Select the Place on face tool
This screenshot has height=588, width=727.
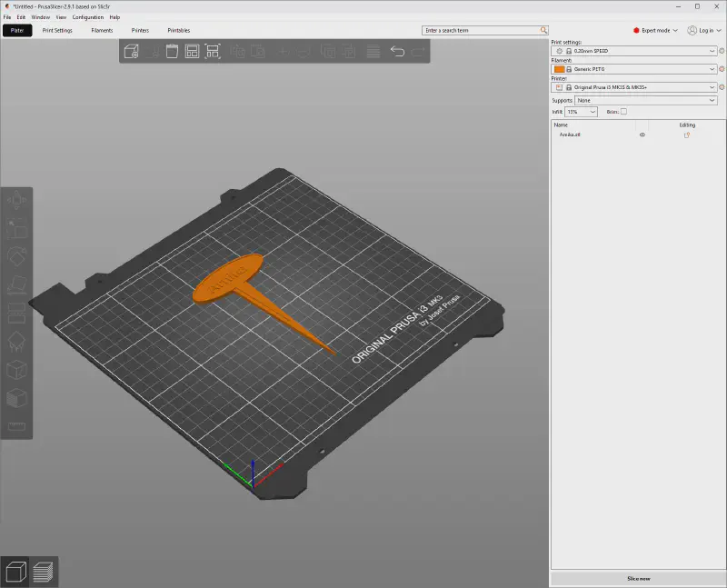16,285
